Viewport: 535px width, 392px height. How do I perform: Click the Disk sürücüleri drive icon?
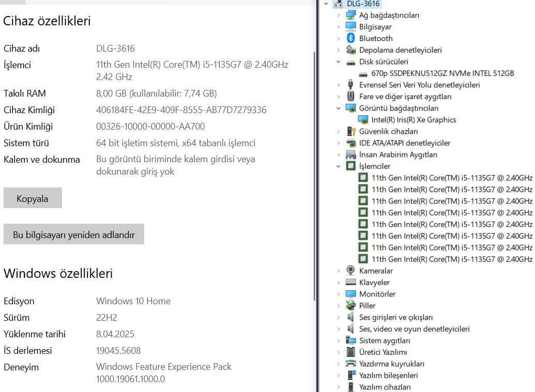(351, 62)
